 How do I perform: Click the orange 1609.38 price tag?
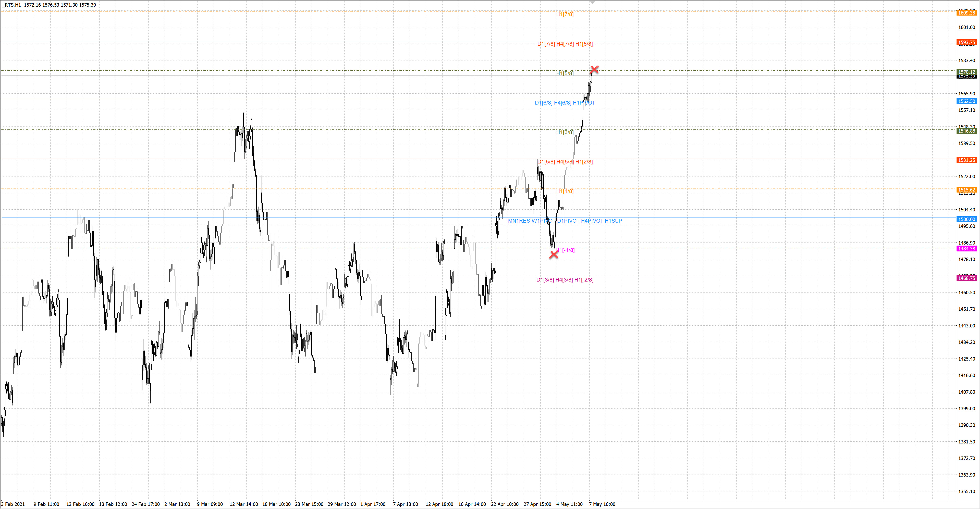(x=966, y=13)
